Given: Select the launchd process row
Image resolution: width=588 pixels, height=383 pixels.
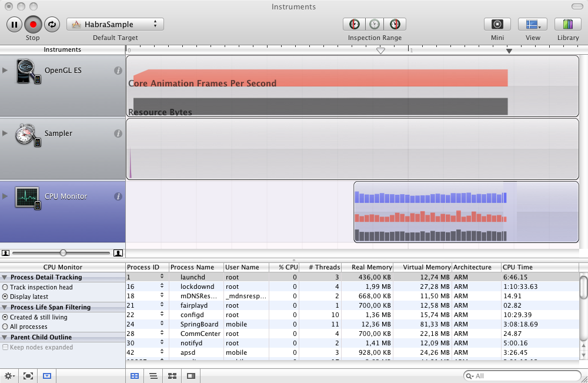Looking at the screenshot, I should [352, 277].
